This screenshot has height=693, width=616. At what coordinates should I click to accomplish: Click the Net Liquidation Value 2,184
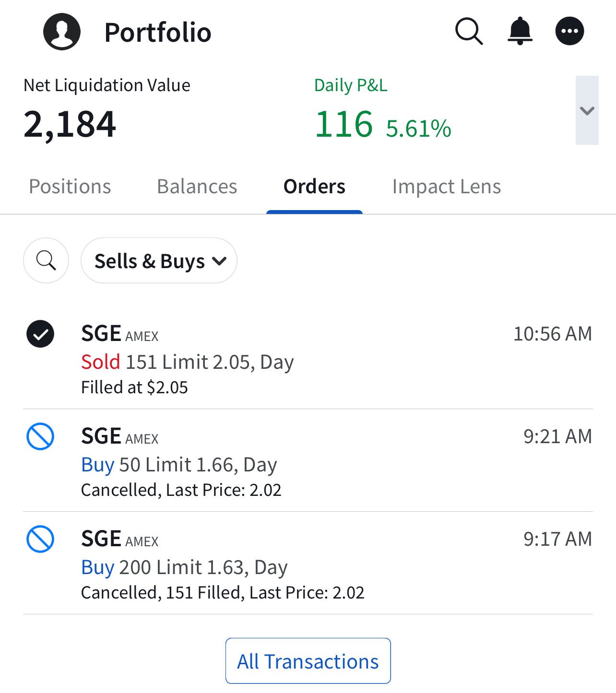pos(70,124)
